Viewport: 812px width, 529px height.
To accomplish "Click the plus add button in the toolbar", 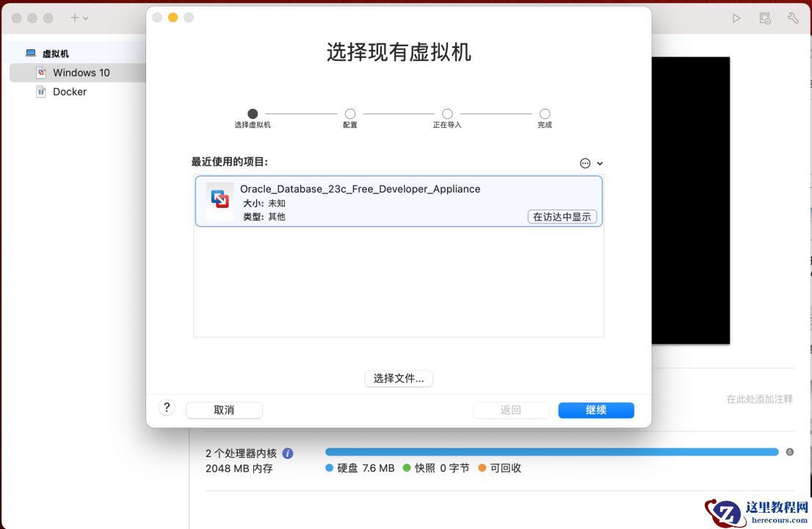I will (x=75, y=18).
